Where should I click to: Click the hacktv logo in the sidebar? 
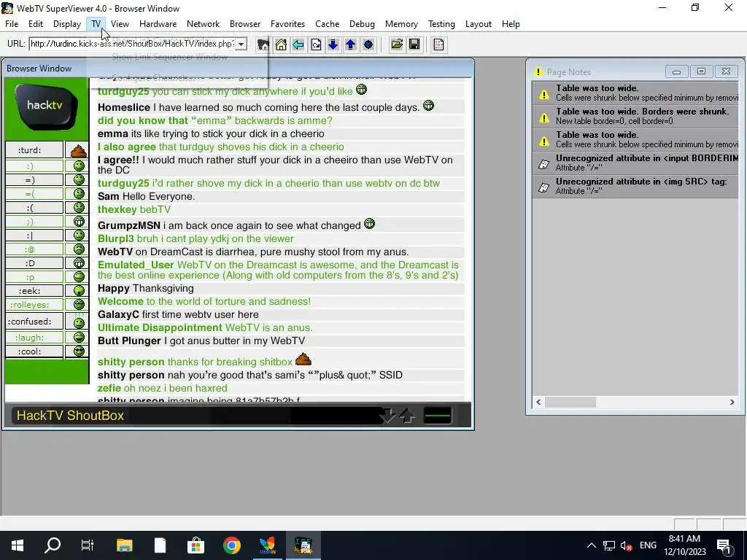45,106
